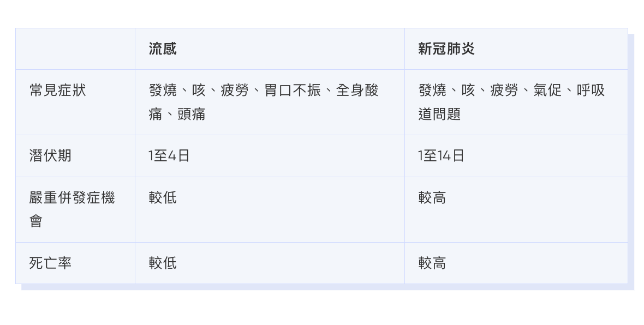
Task: Click 較低 in the 嚴重併發症機會 row
Action: pos(163,198)
